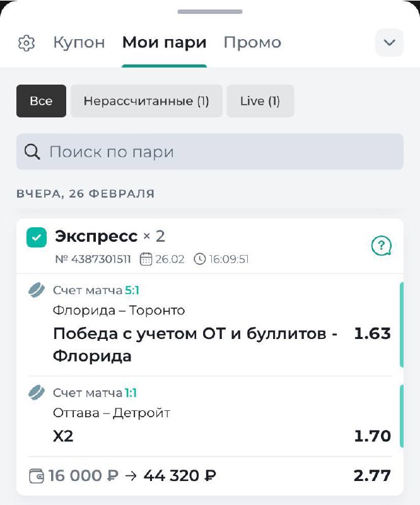This screenshot has height=505, width=420.
Task: Click the clock icon next to 16:09:51
Action: pyautogui.click(x=200, y=259)
